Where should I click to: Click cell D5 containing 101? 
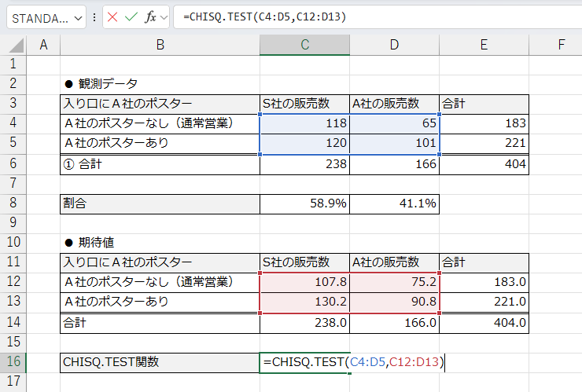(x=394, y=144)
